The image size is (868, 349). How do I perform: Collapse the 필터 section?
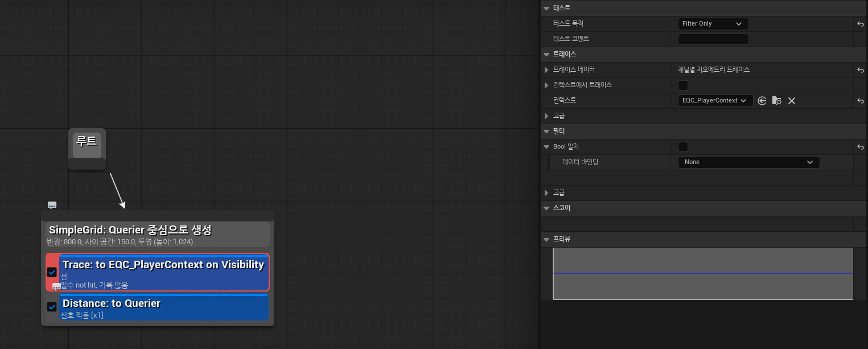[547, 132]
